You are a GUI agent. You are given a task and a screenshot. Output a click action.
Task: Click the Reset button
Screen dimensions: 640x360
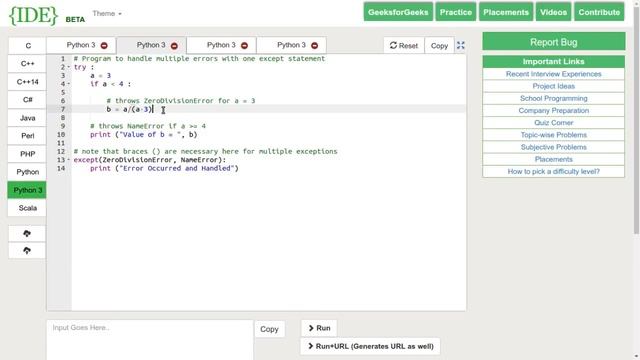click(404, 45)
